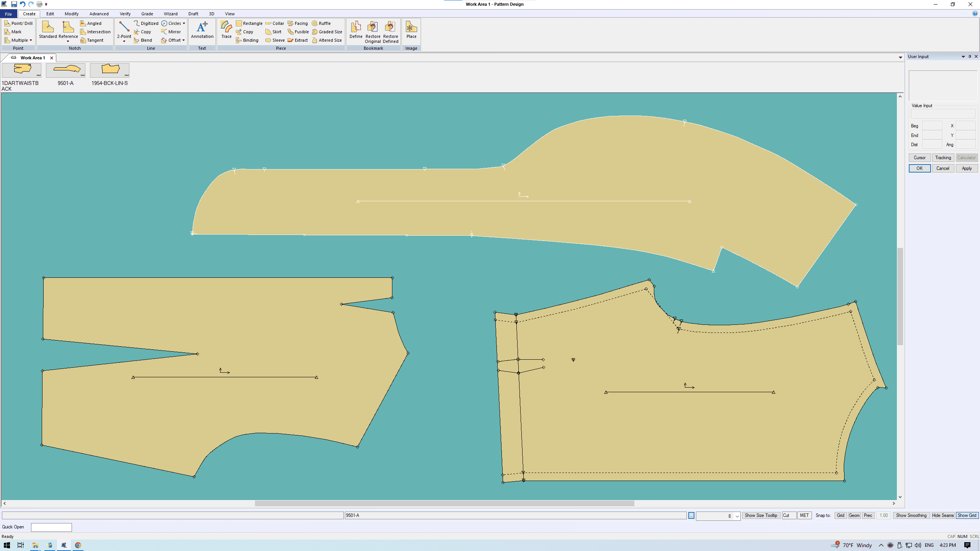Click the Restore Original bookmark icon

coord(372,31)
